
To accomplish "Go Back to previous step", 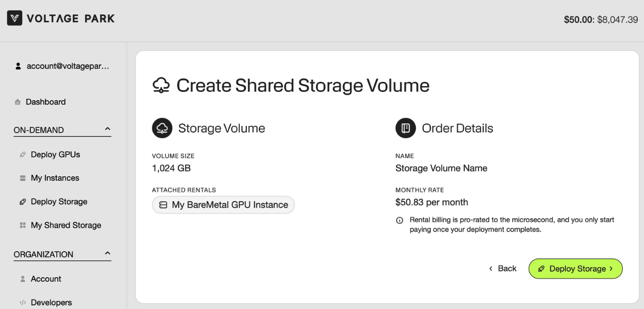I will click(x=502, y=269).
